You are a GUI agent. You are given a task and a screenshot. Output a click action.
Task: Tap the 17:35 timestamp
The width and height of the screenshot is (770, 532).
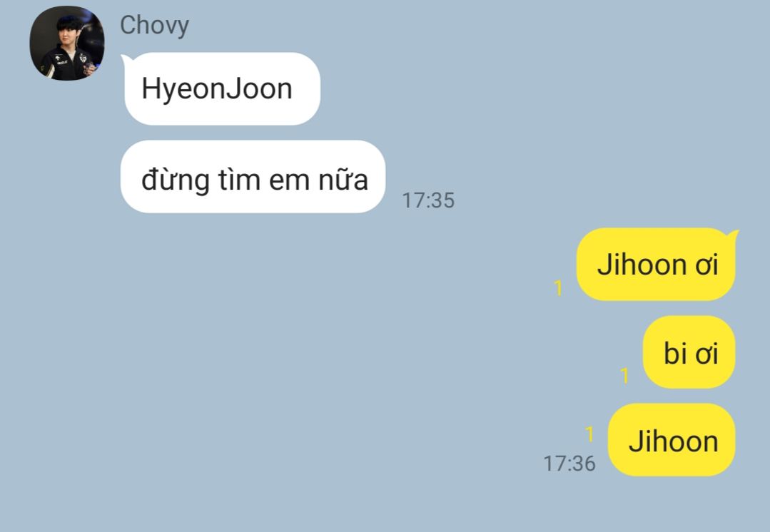click(x=428, y=200)
